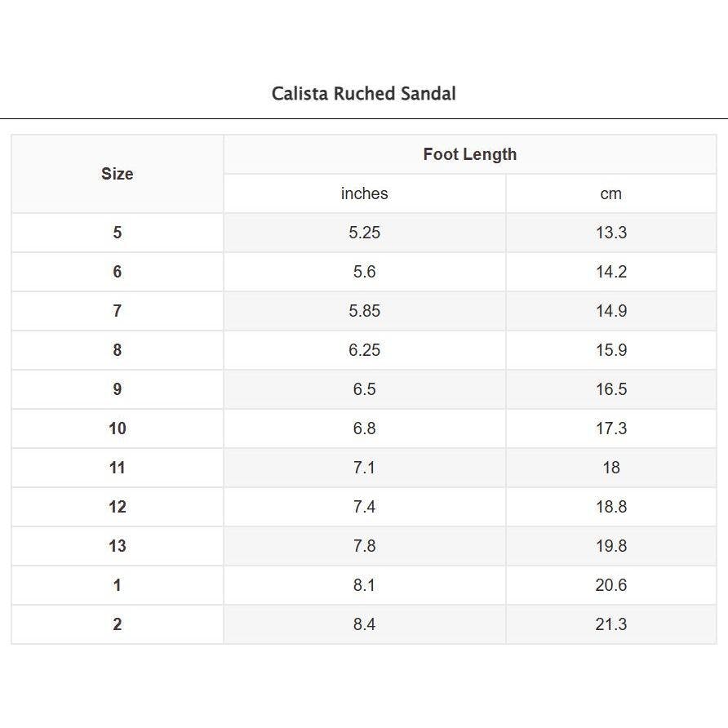This screenshot has height=728, width=728.
Task: Select size 12 row label
Action: [x=117, y=507]
